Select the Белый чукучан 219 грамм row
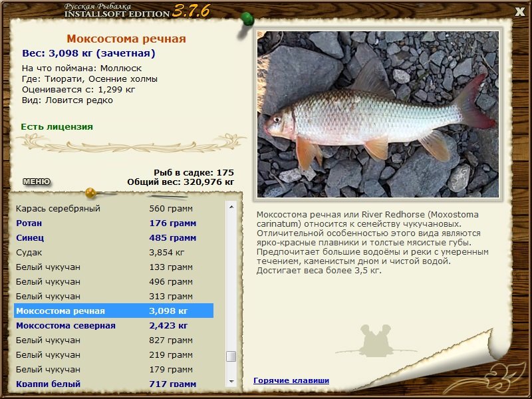 coord(114,354)
